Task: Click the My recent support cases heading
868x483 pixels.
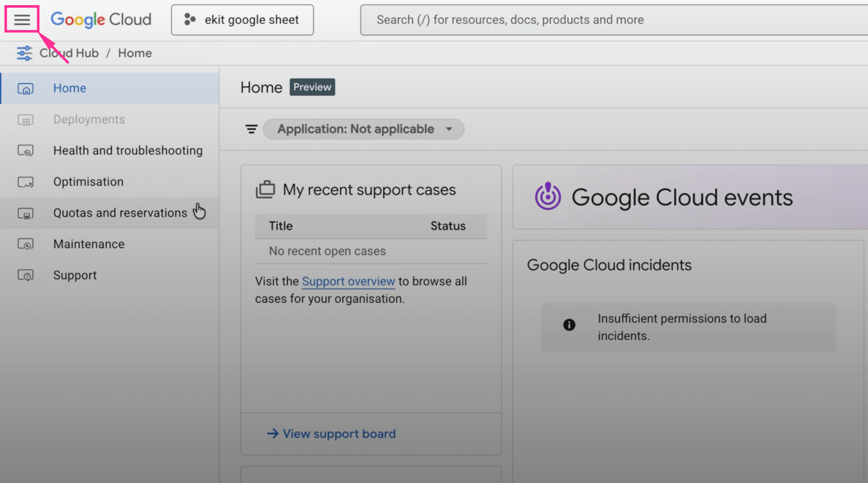Action: point(369,190)
